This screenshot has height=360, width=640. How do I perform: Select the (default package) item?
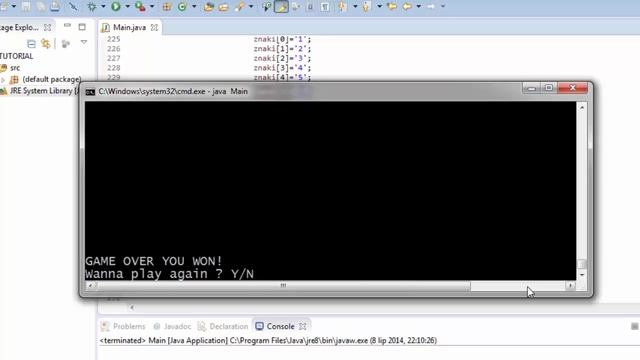click(52, 79)
